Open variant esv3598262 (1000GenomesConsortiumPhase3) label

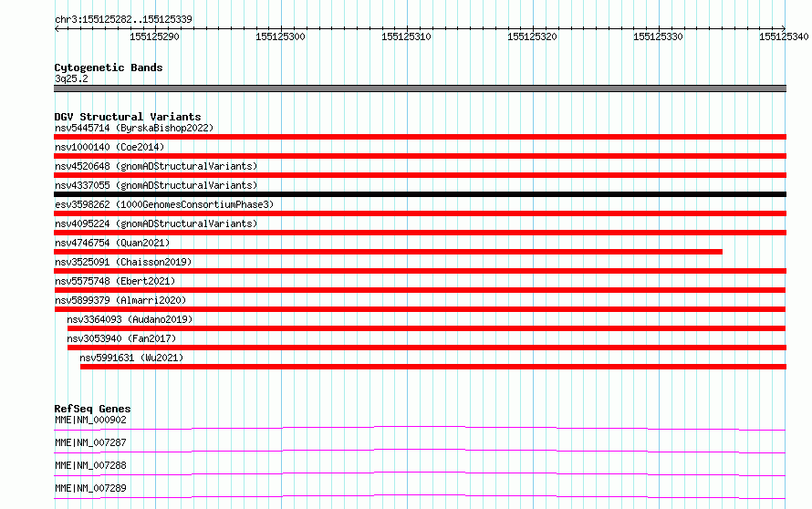click(164, 204)
